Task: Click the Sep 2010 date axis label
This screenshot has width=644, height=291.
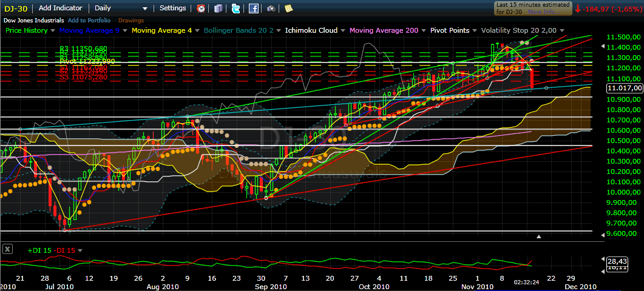Action: click(269, 286)
